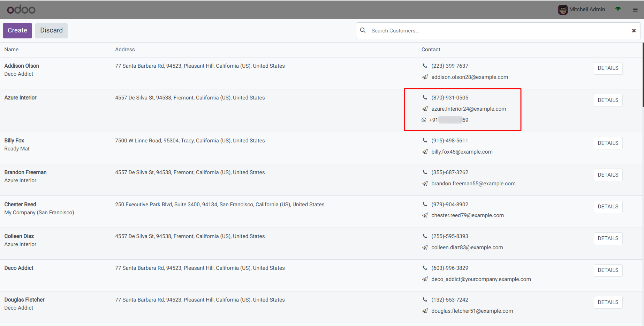Click email icon beside brandon.freeman55@example.com

(425, 184)
